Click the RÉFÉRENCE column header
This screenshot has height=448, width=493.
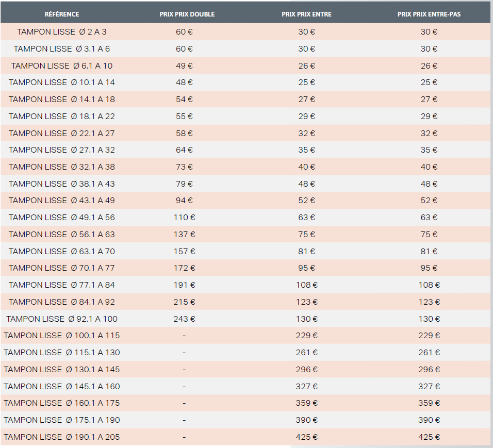[62, 14]
